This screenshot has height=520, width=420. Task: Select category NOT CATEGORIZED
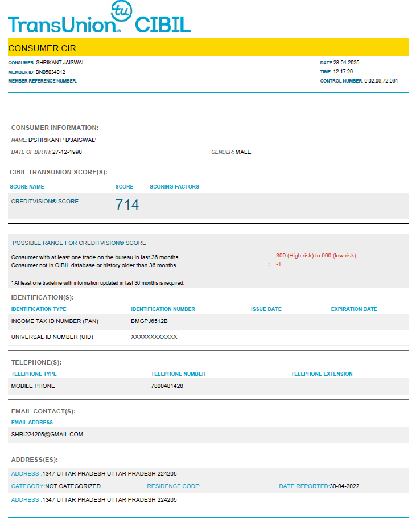[x=73, y=486]
